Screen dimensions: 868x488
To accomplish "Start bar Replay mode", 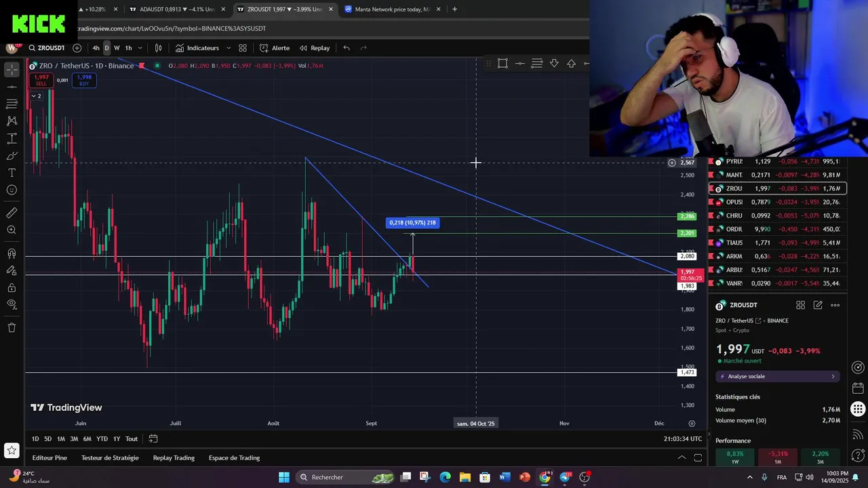I will coord(315,48).
